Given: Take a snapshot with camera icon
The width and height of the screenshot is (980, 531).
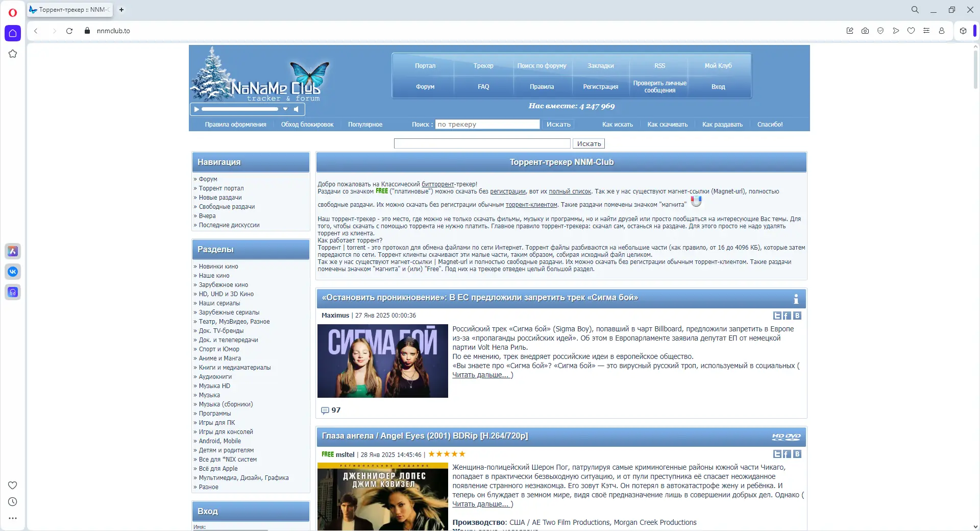Looking at the screenshot, I should click(865, 31).
